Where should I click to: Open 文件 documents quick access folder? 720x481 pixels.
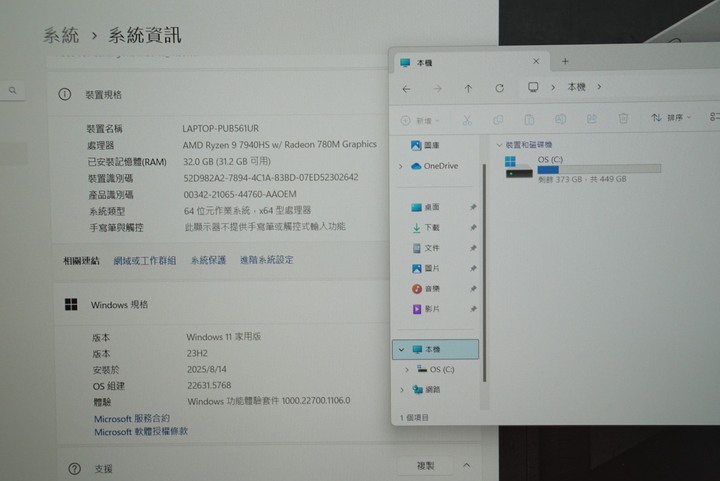(425, 248)
